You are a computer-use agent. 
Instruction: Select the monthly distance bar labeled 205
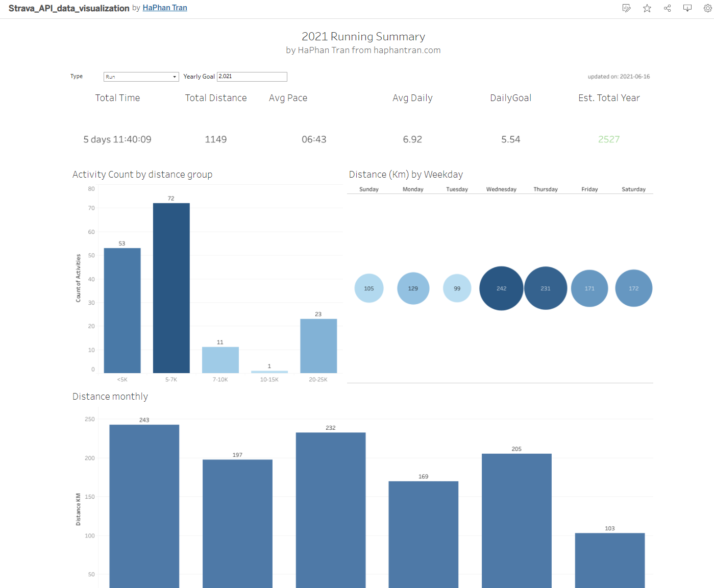coord(516,521)
